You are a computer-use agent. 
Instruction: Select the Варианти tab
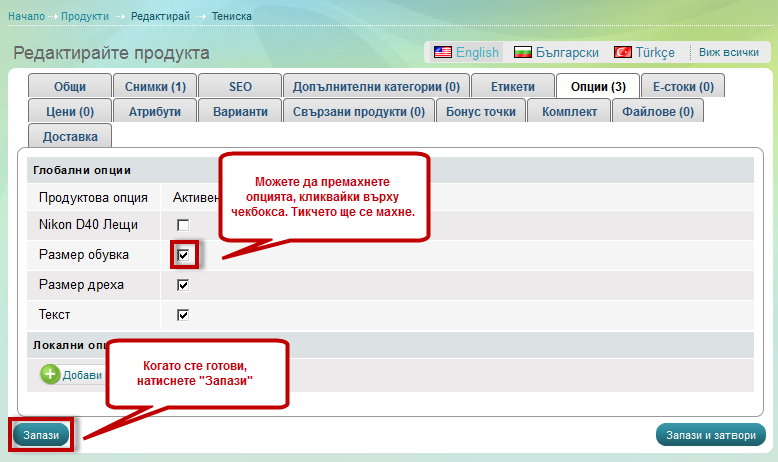[240, 112]
